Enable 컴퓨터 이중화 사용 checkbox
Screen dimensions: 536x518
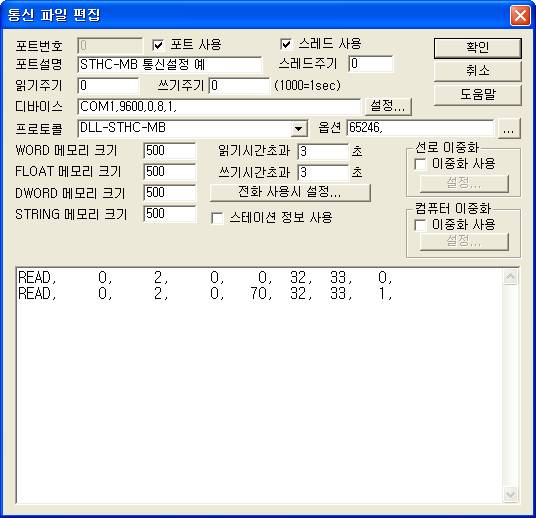tap(420, 225)
